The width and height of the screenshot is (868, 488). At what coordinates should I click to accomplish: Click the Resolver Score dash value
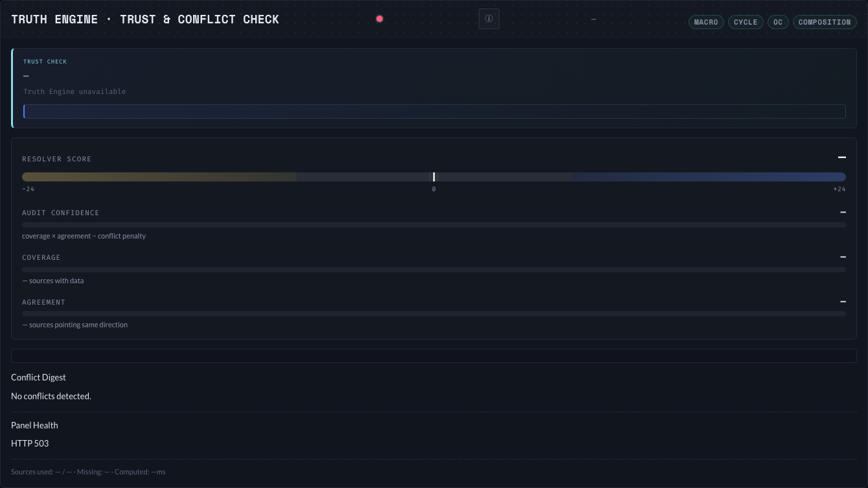842,157
